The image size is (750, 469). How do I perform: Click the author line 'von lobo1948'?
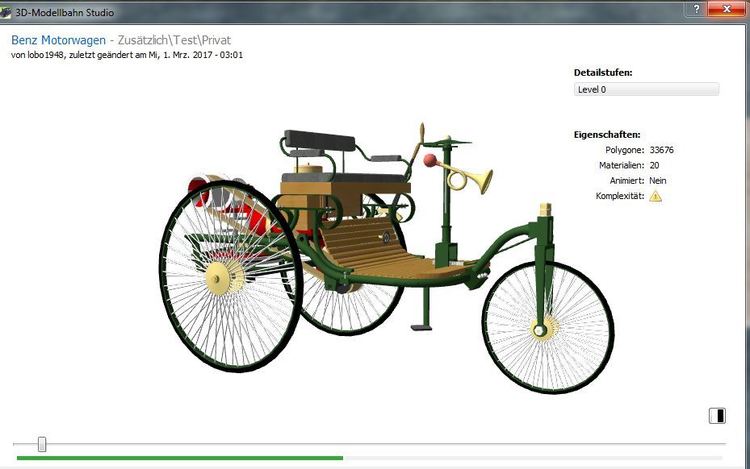coord(37,55)
